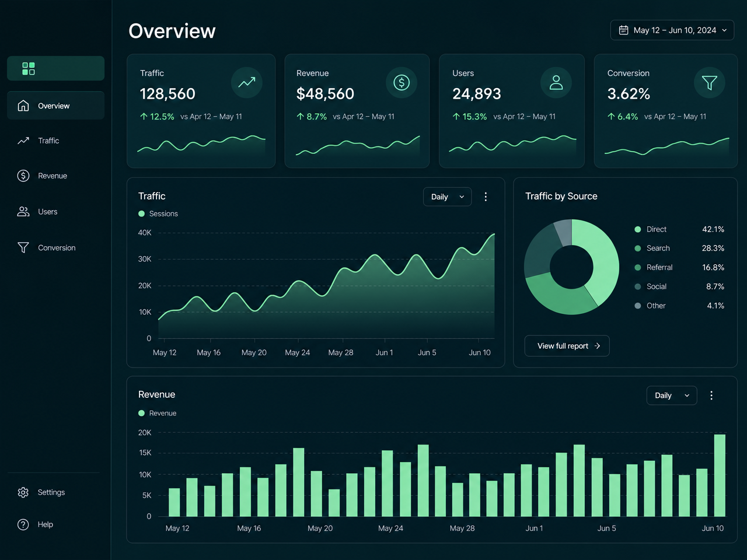Click the funnel icon in Conversion card
The width and height of the screenshot is (747, 560).
[710, 82]
